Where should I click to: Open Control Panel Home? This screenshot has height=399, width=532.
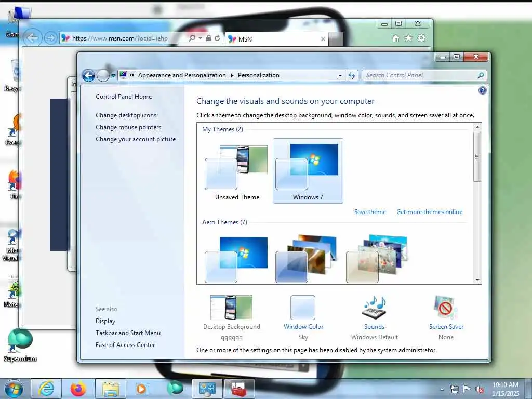pyautogui.click(x=124, y=96)
